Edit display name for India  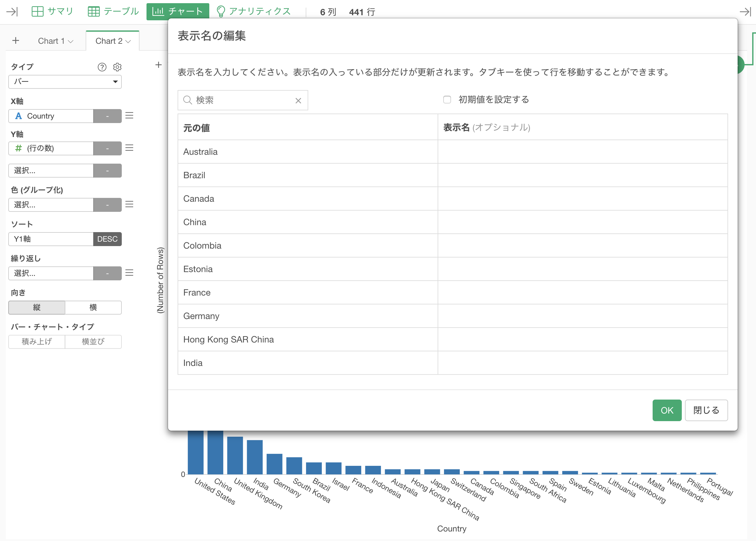[583, 363]
